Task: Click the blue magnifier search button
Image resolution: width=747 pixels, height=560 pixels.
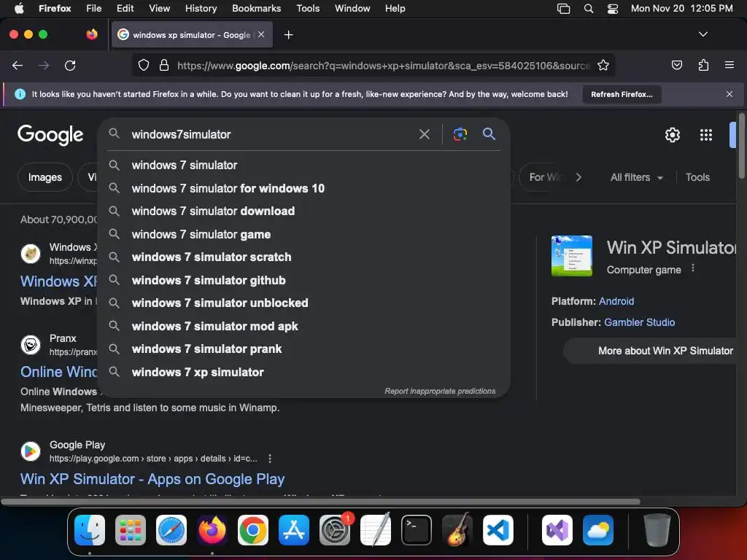Action: [489, 134]
